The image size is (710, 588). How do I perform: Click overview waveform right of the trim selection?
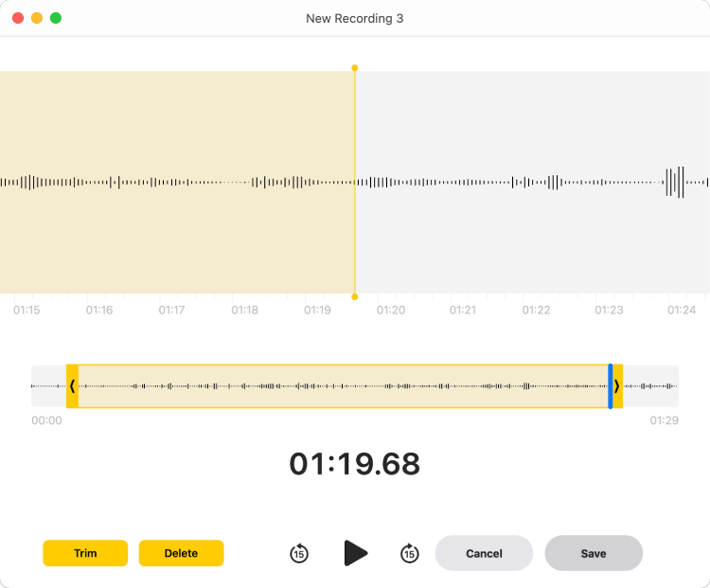[x=653, y=386]
